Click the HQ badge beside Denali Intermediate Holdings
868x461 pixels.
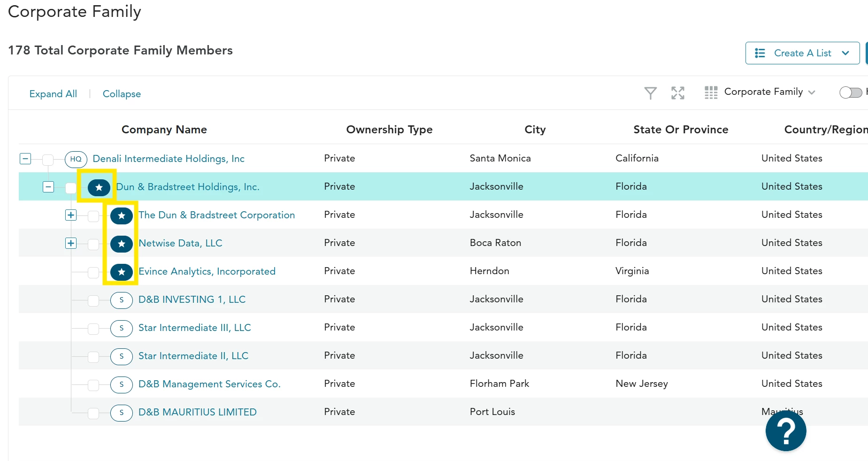click(76, 159)
